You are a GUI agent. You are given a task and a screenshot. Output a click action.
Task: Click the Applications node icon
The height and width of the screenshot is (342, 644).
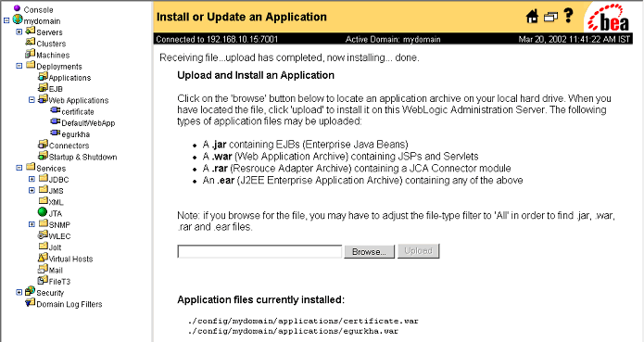[43, 76]
